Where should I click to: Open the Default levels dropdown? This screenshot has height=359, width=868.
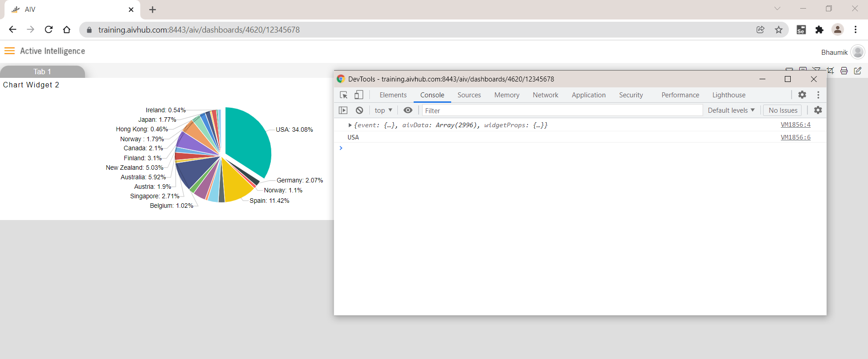(731, 110)
